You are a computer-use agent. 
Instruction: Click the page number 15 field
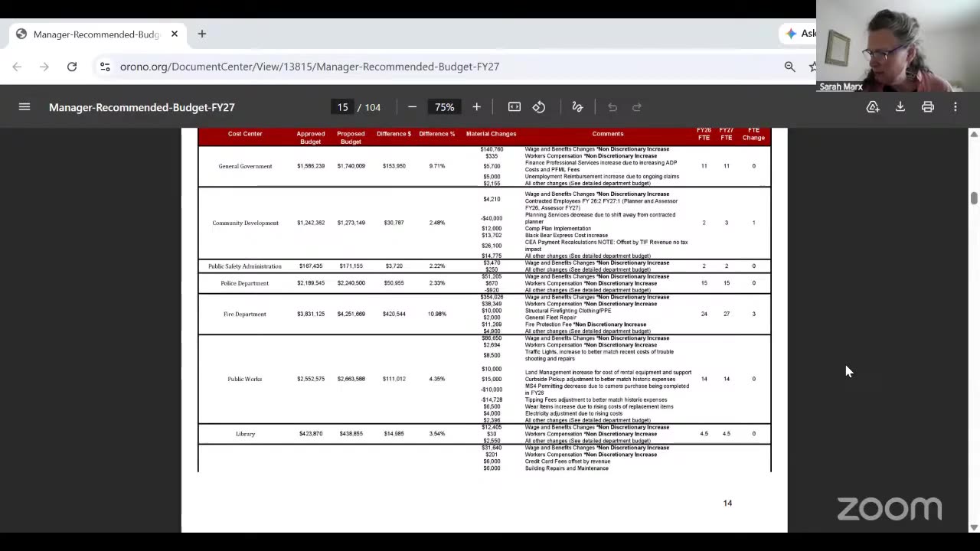point(342,107)
